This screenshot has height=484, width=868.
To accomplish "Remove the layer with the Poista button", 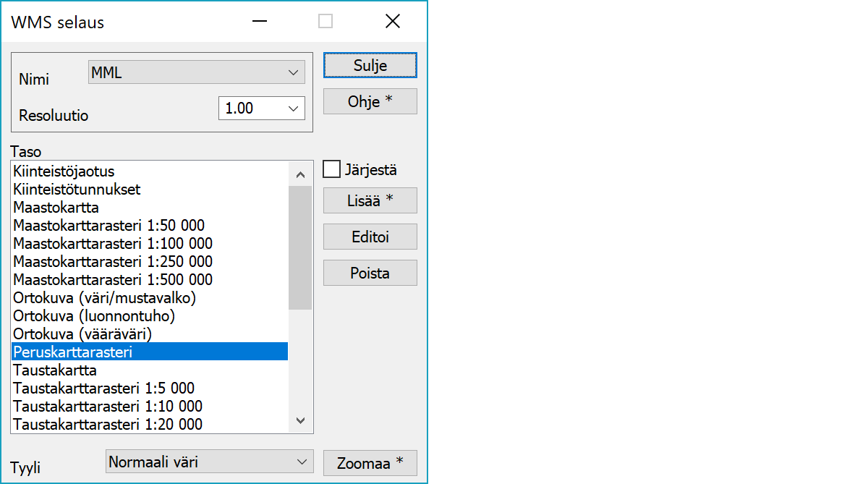I will click(370, 273).
